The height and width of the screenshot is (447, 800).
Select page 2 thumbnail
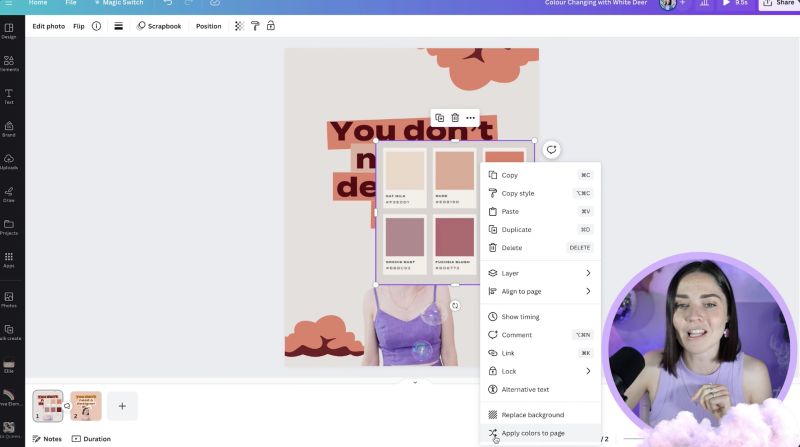click(86, 406)
